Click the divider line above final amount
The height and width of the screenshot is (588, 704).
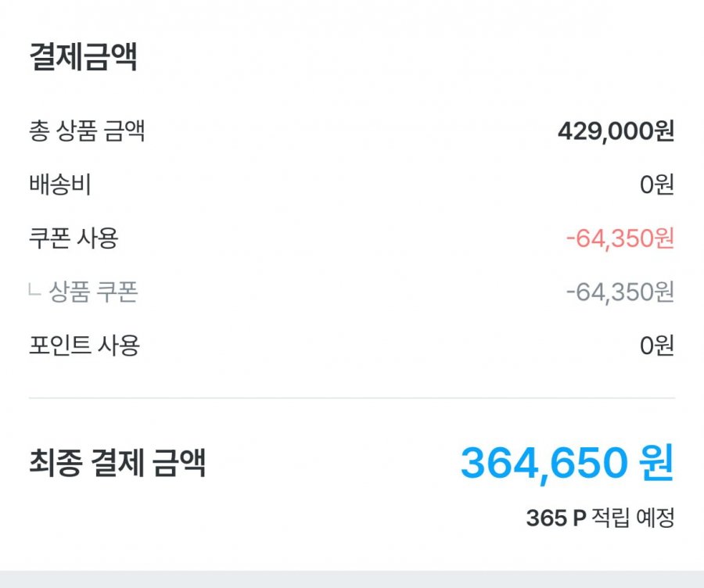[x=351, y=398]
